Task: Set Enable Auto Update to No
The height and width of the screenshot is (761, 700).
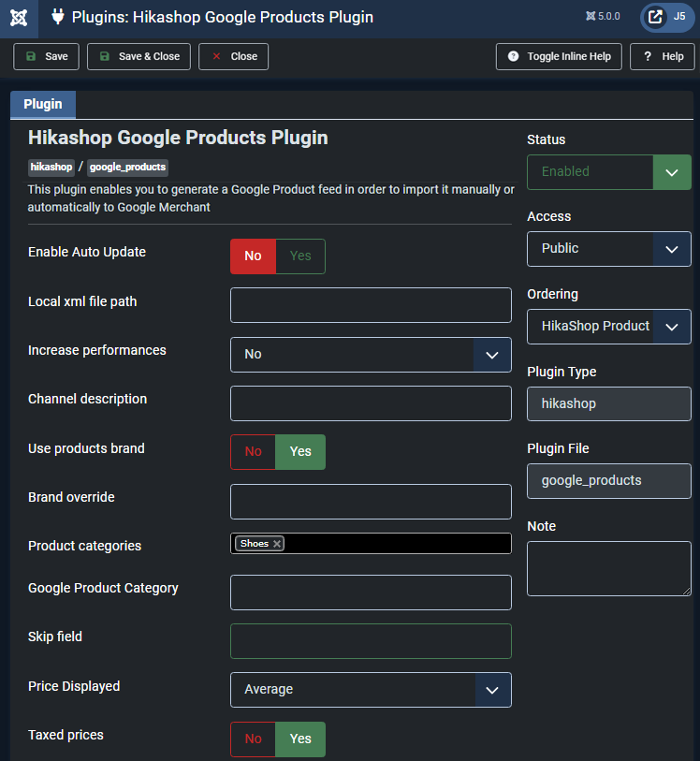Action: [254, 256]
